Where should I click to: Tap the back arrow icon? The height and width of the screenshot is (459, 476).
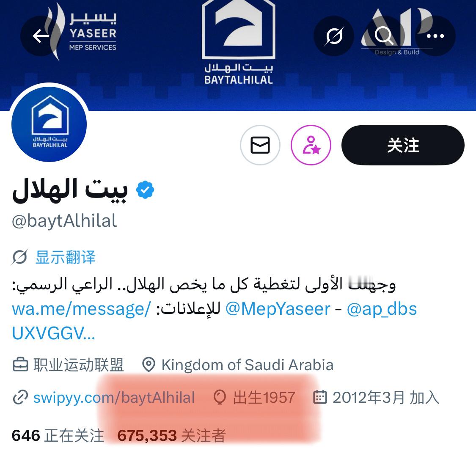(40, 36)
